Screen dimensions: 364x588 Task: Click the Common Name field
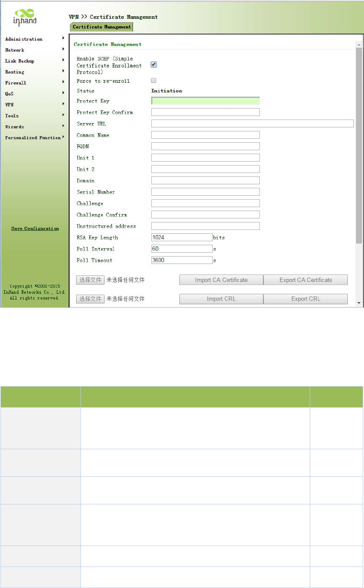click(x=206, y=135)
